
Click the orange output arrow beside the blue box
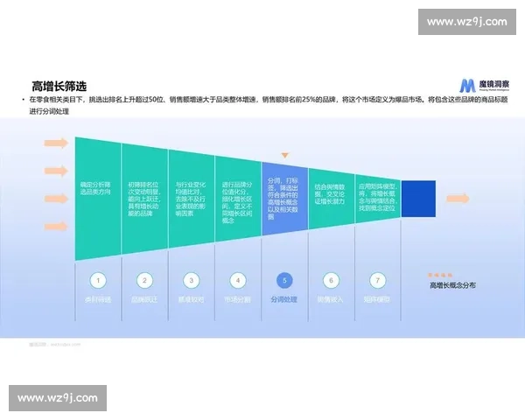[458, 199]
